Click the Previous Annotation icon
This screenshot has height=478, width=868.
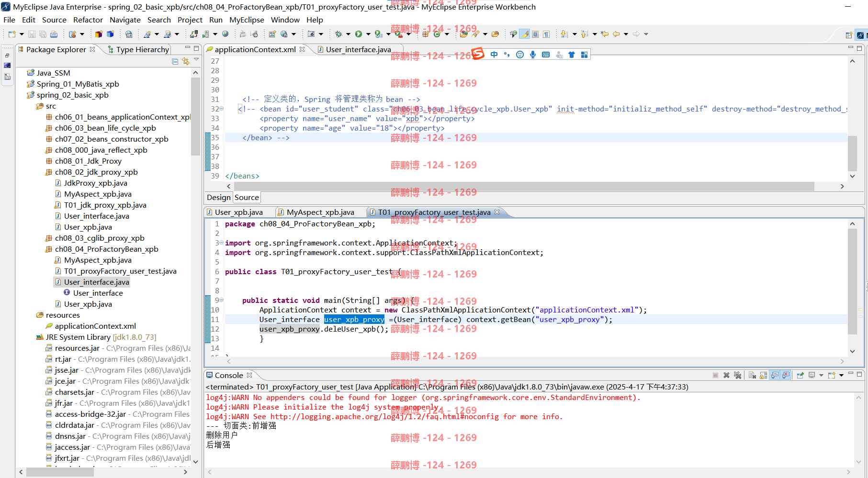tap(584, 34)
